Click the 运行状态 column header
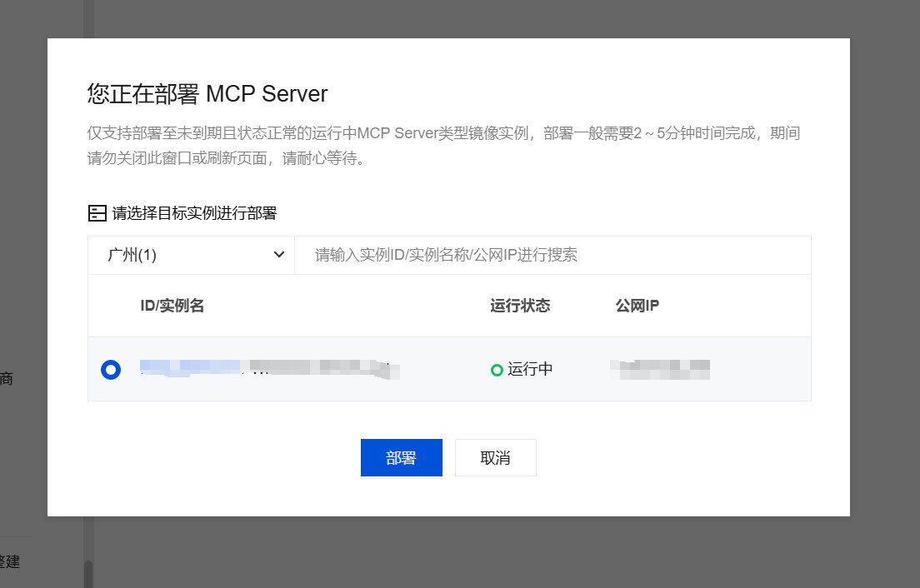The height and width of the screenshot is (588, 920). 520,306
